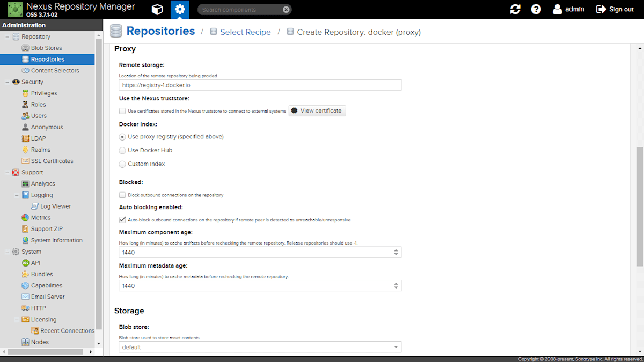Viewport: 644px width, 362px height.
Task: Open Nodes in the sidebar
Action: (40, 342)
